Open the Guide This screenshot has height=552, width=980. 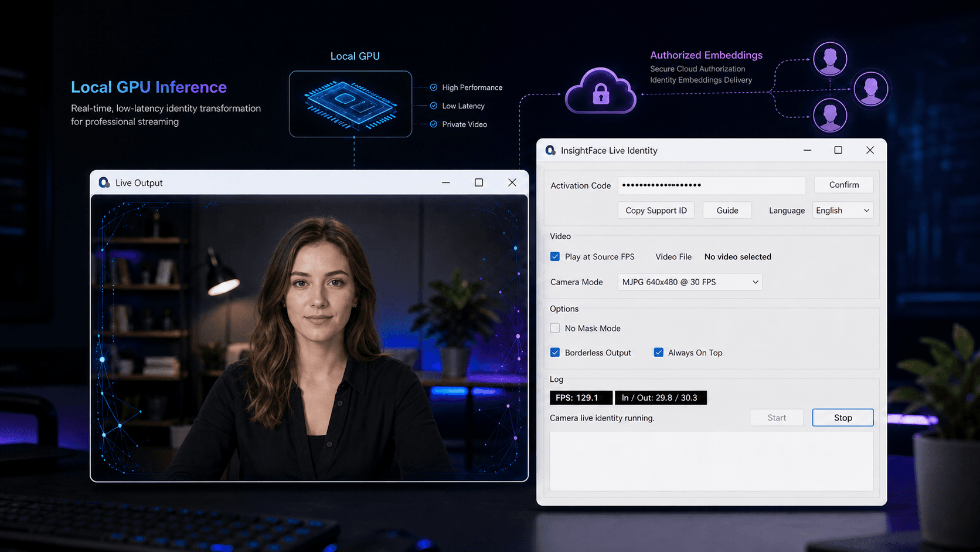click(727, 211)
